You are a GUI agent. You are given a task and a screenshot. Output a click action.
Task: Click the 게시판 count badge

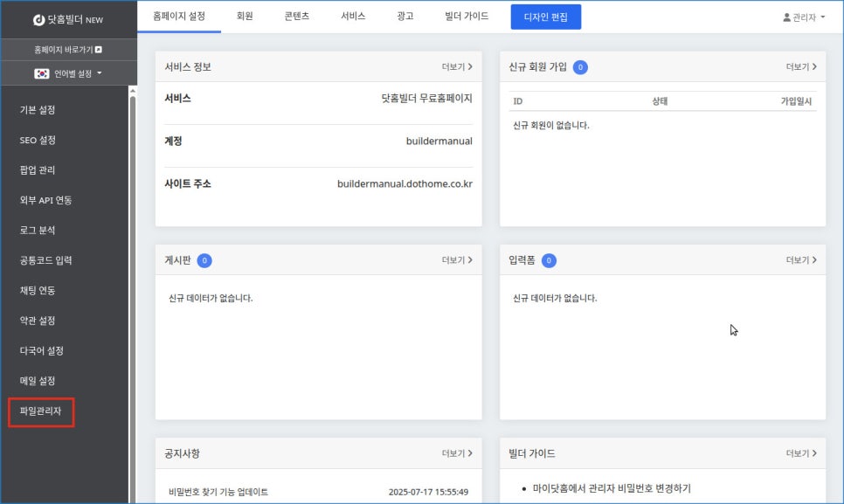[204, 260]
